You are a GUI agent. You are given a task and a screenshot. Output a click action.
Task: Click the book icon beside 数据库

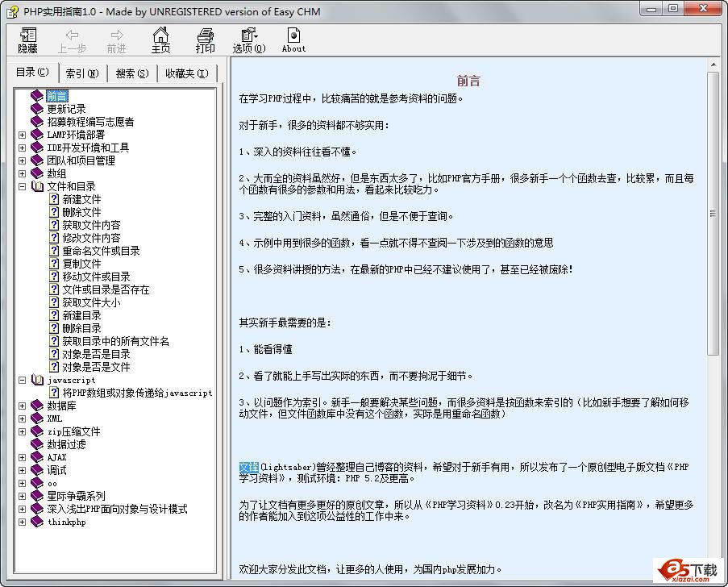[x=37, y=406]
